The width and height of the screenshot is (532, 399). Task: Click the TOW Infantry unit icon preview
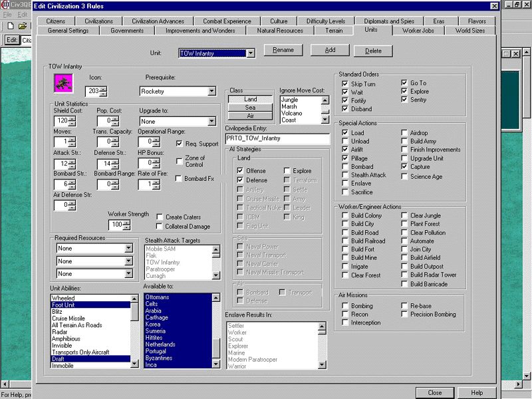click(63, 83)
